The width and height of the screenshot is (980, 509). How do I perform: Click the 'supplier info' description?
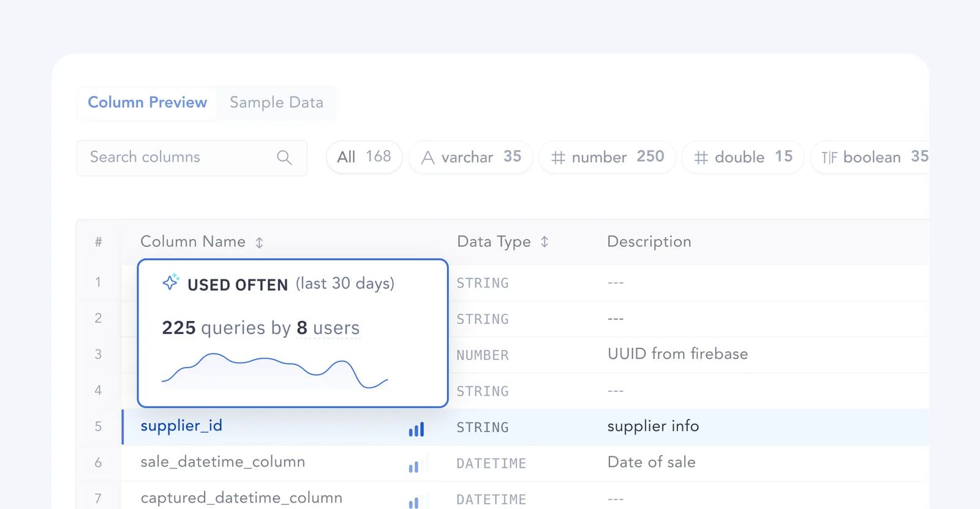[x=653, y=426]
